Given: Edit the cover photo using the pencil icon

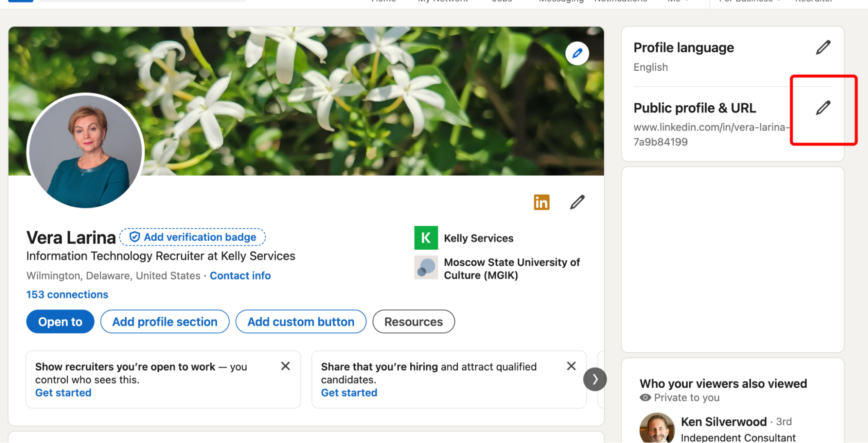Looking at the screenshot, I should (577, 53).
